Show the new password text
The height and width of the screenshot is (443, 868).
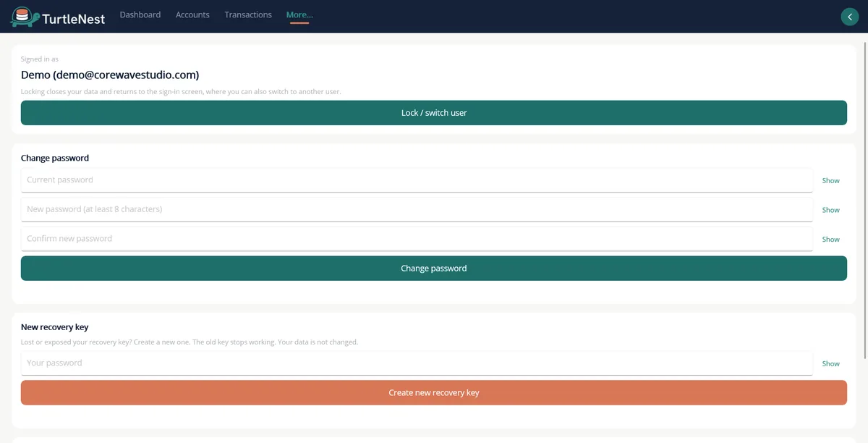pos(830,210)
